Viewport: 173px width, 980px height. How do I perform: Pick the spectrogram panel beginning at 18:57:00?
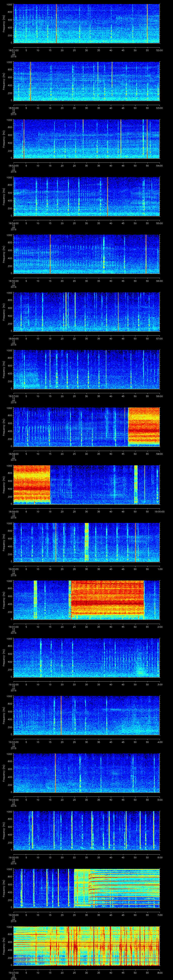coord(87,369)
